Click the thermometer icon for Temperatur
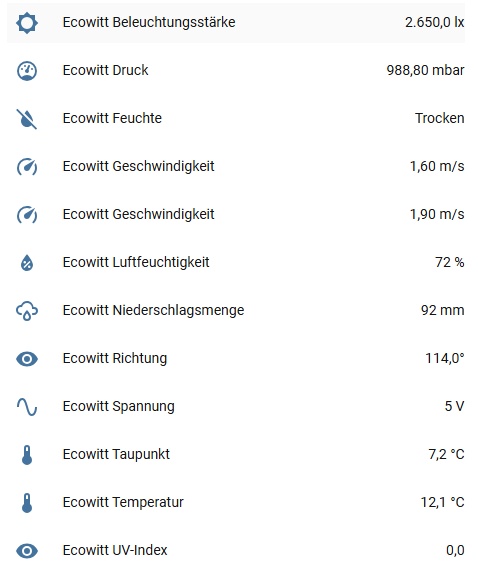This screenshot has height=570, width=478. [27, 503]
